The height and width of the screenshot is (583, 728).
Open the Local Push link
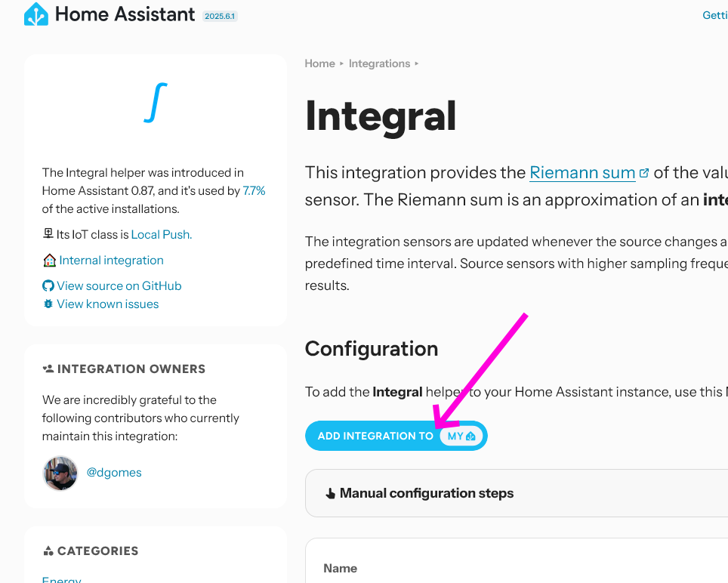tap(161, 235)
